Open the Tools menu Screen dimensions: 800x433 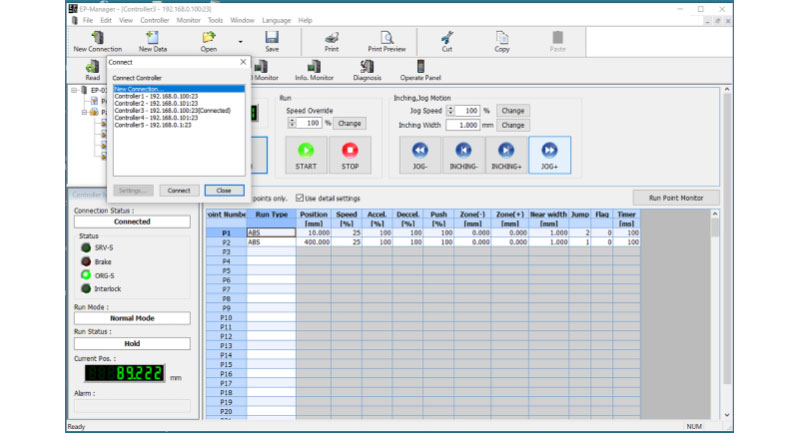(x=215, y=20)
